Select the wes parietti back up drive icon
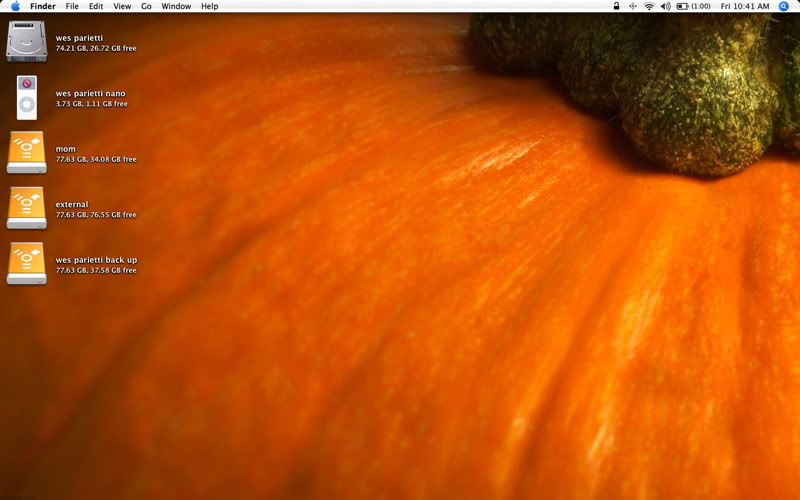The width and height of the screenshot is (800, 500). tap(27, 264)
